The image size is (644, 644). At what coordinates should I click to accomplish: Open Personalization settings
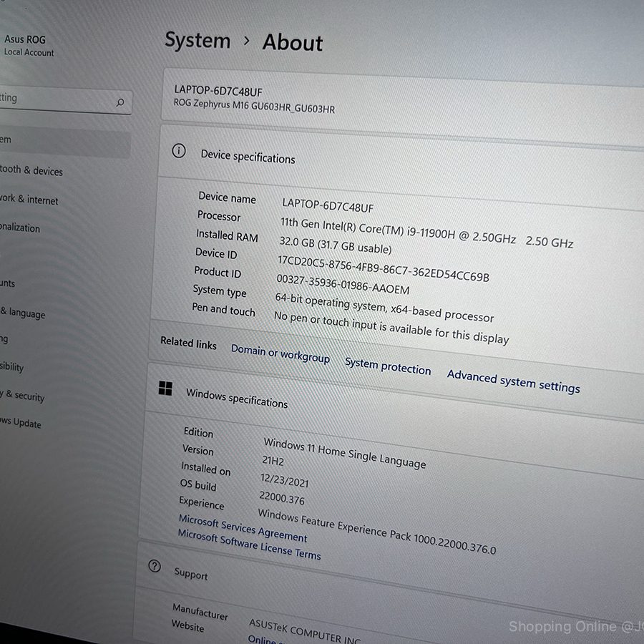coord(20,228)
